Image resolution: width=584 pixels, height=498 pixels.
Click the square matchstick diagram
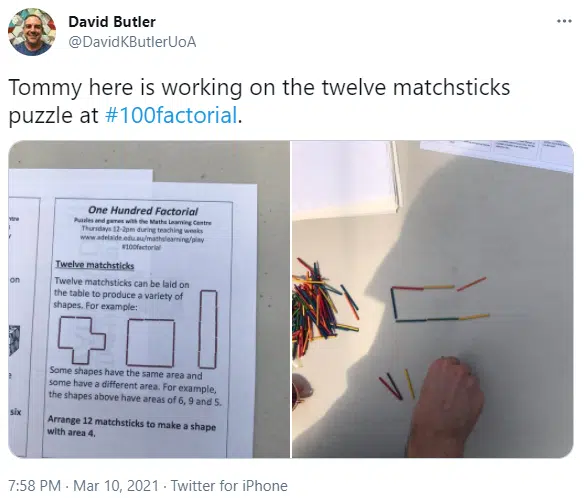150,343
